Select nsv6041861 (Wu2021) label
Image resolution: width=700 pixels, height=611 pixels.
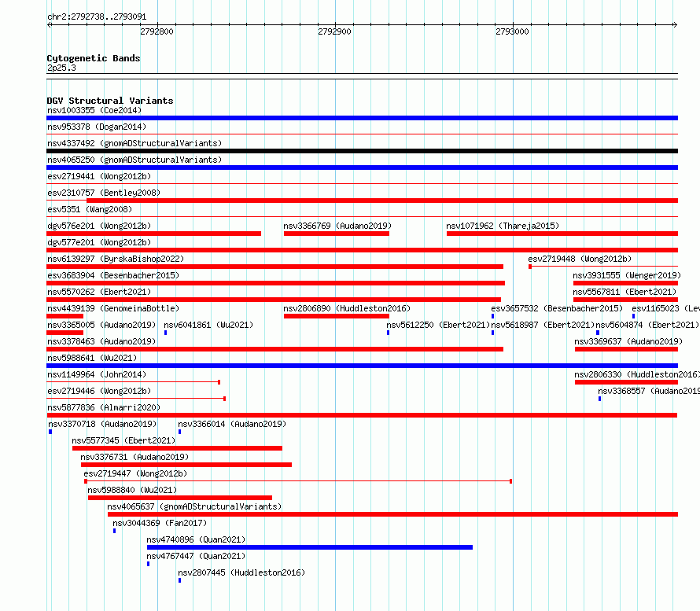click(208, 325)
